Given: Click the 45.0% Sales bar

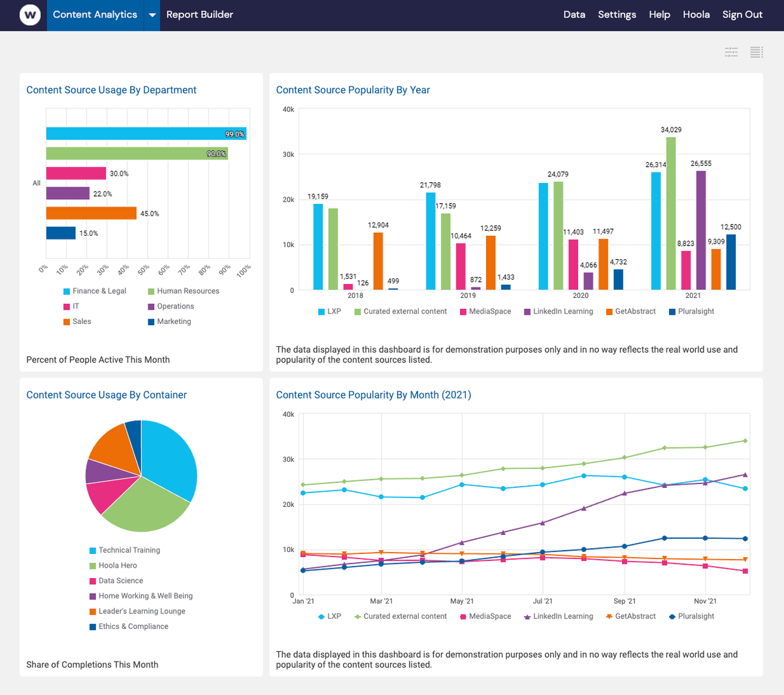Looking at the screenshot, I should pyautogui.click(x=91, y=213).
